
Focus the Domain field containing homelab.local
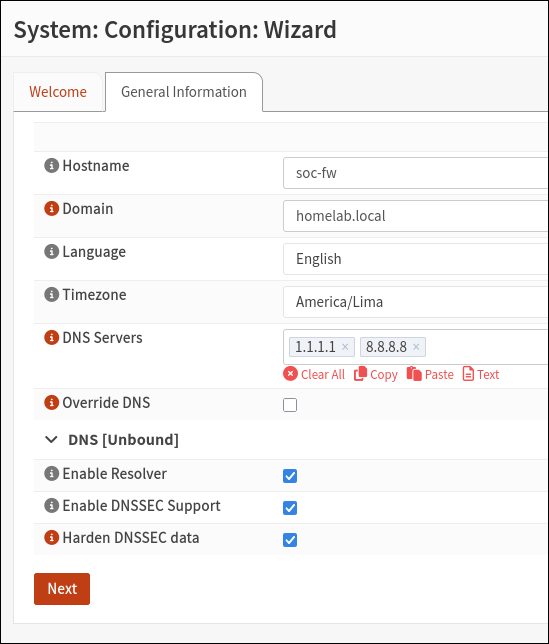(x=416, y=216)
